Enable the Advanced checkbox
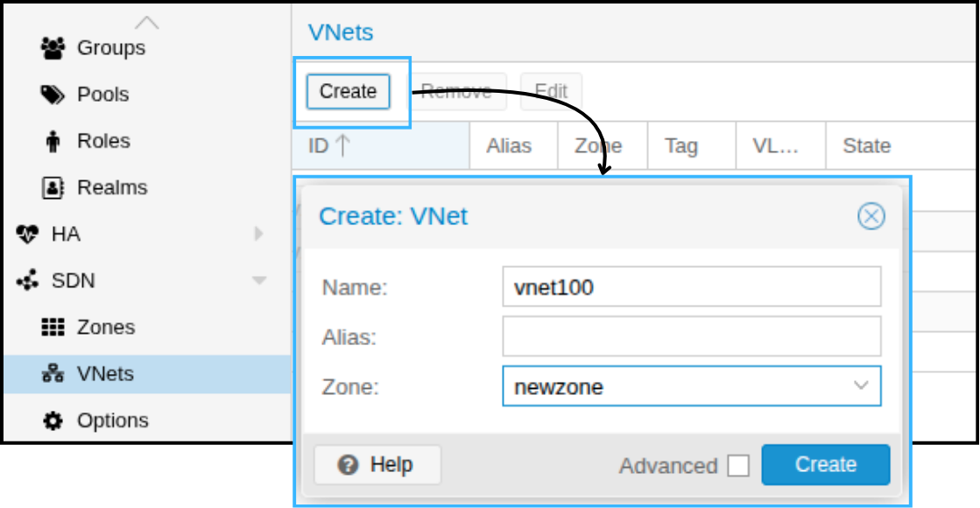980x508 pixels. click(738, 466)
